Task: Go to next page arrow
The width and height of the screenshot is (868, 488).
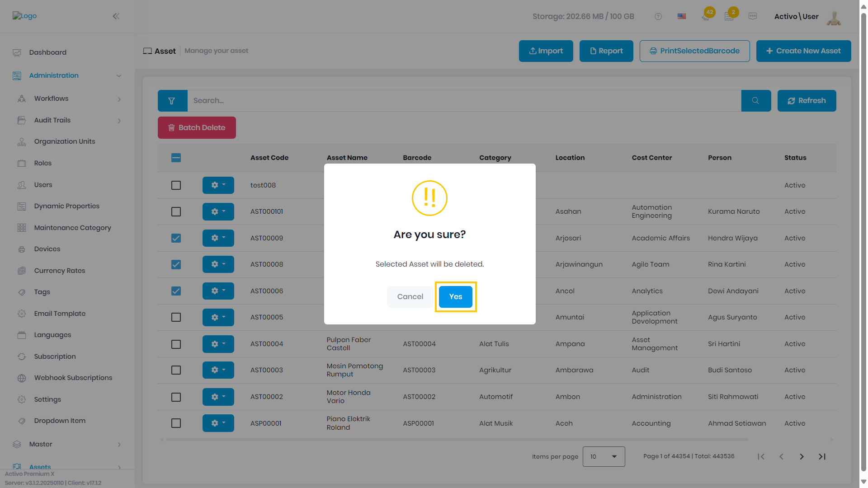Action: pos(802,457)
